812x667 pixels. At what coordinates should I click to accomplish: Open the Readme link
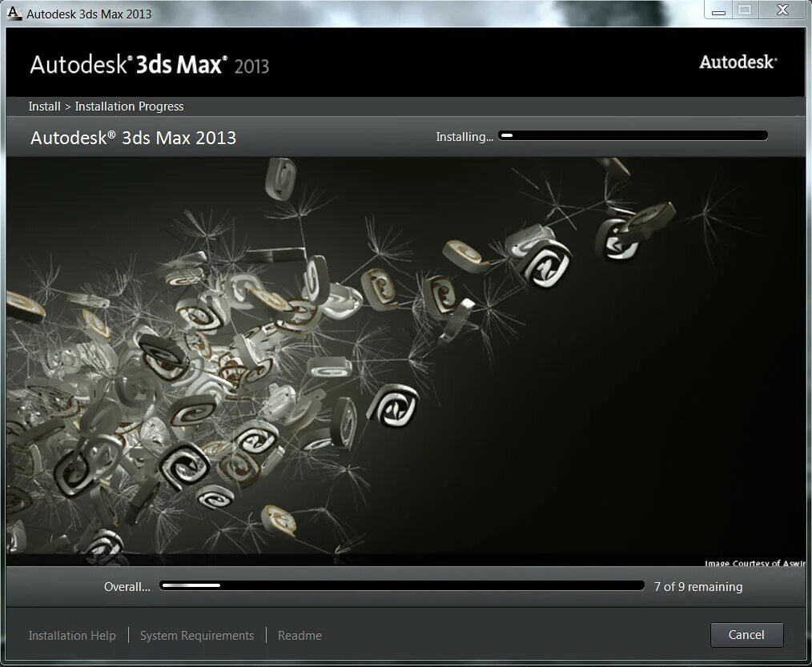point(299,636)
